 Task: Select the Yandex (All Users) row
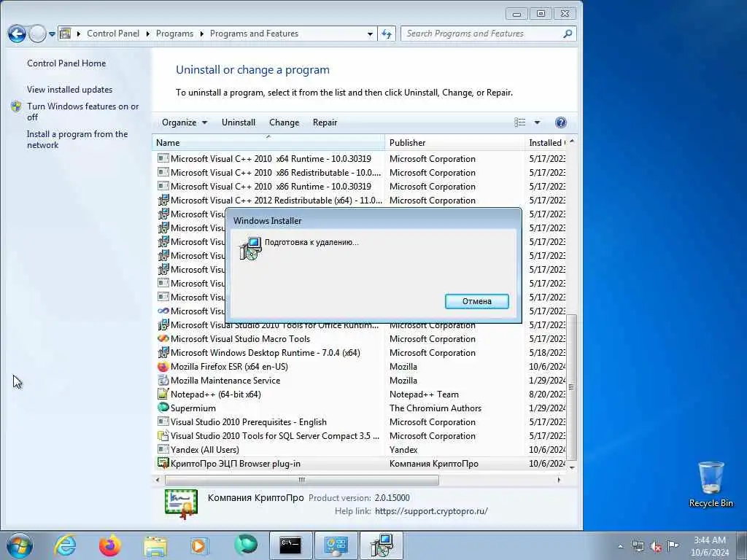(x=360, y=449)
